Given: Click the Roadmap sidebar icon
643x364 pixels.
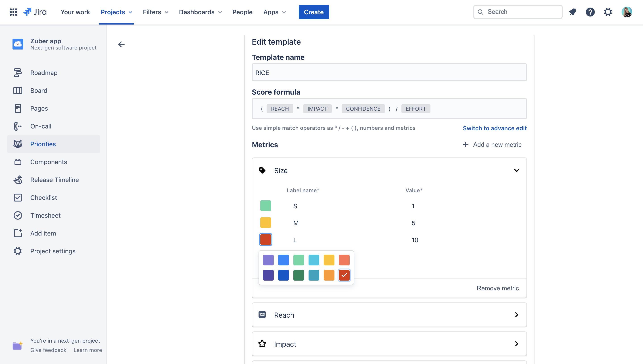Looking at the screenshot, I should [x=18, y=73].
